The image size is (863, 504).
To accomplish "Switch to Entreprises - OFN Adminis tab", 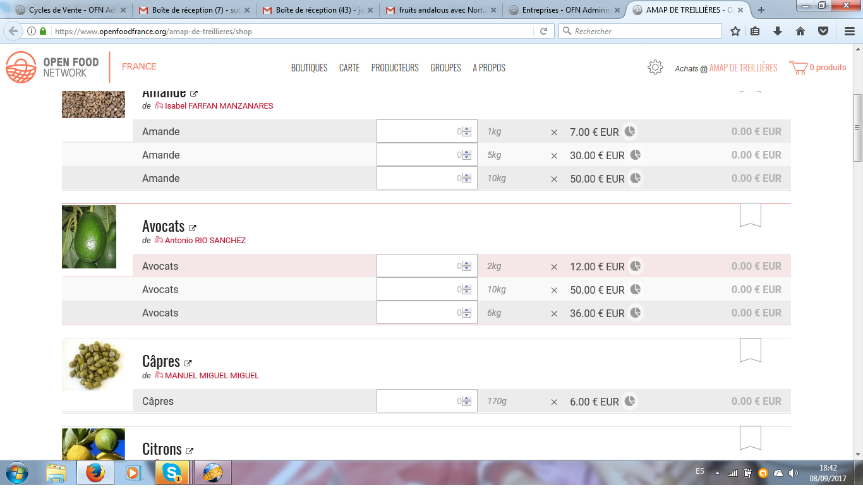I will (564, 10).
